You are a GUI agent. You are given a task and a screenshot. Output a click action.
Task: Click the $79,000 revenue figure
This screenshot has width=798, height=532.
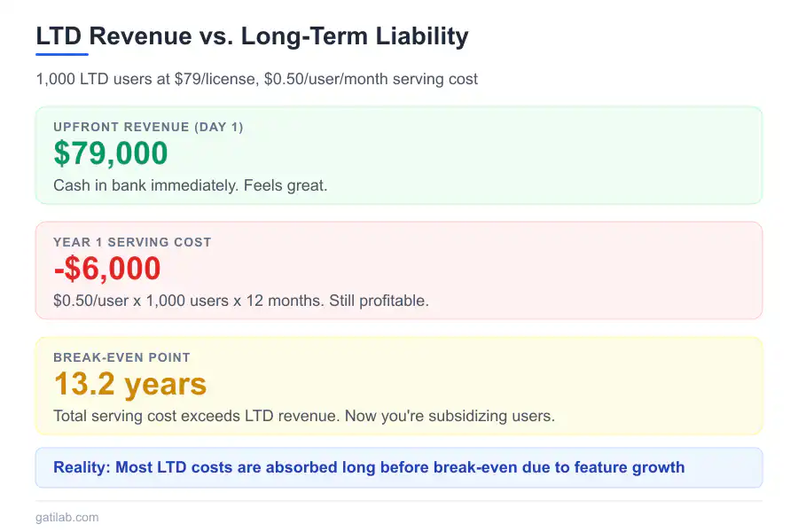click(111, 153)
